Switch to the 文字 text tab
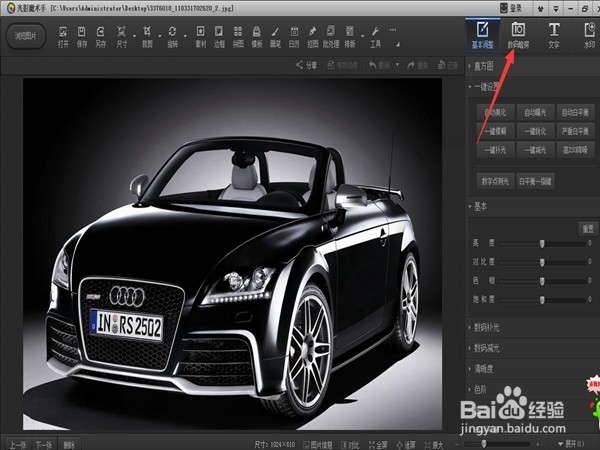600x450 pixels. pyautogui.click(x=554, y=36)
